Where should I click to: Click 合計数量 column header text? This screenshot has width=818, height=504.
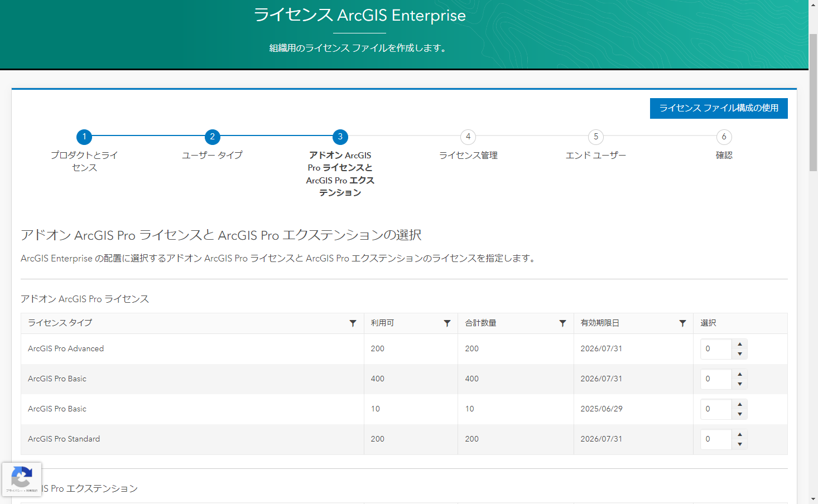pos(480,323)
